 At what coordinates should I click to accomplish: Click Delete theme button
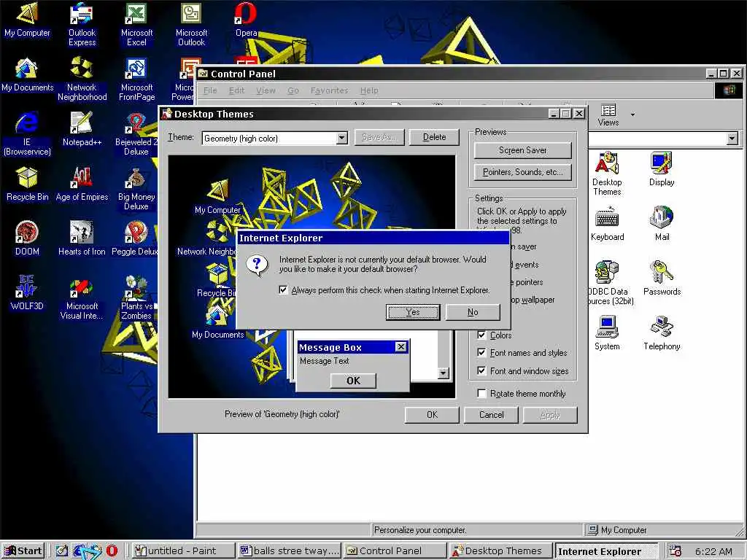(x=434, y=137)
